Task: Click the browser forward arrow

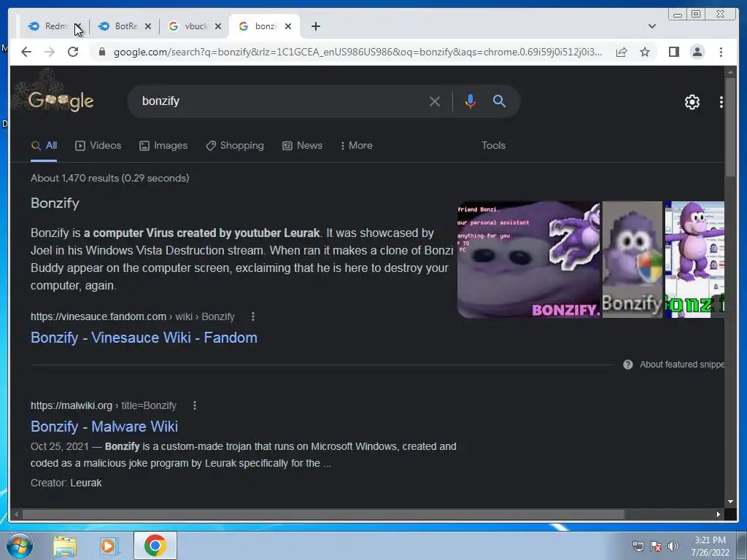Action: tap(50, 52)
